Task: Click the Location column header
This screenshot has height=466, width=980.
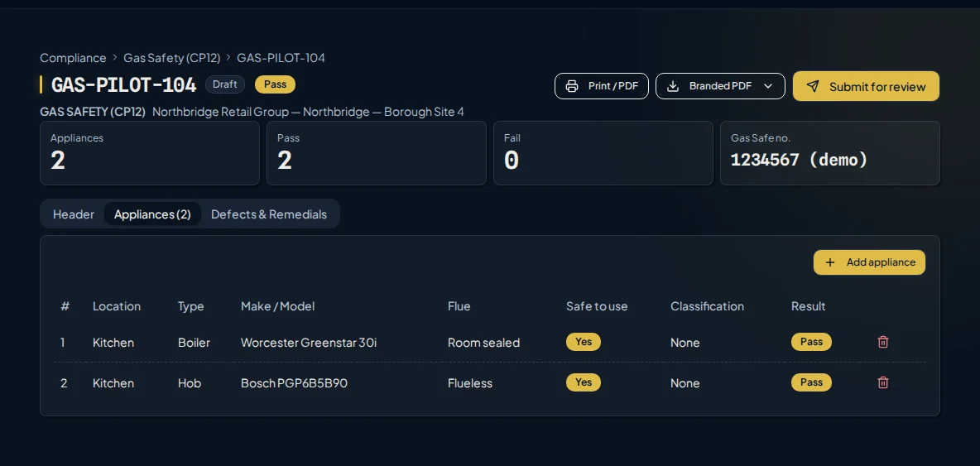Action: (x=116, y=306)
